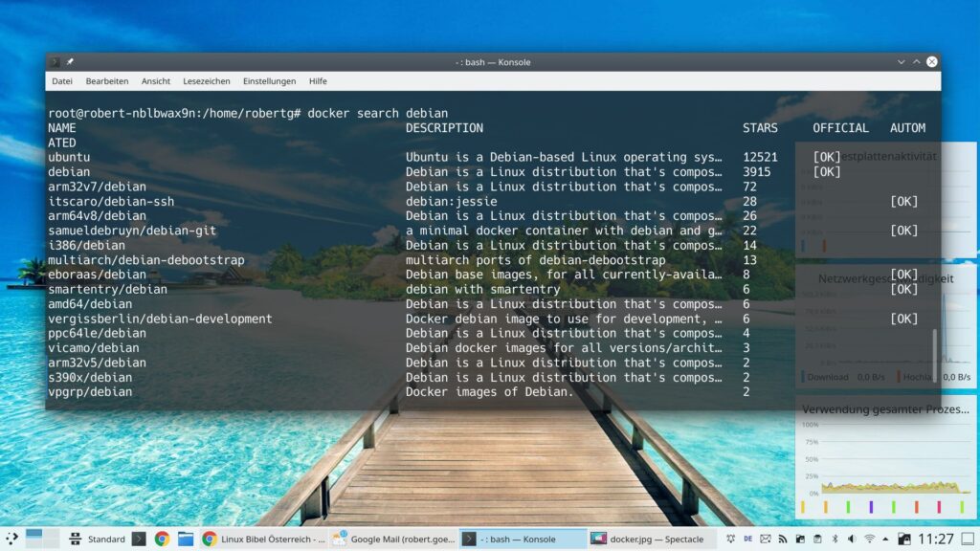Open the Bluetooth tray icon
The width and height of the screenshot is (980, 551).
click(x=835, y=539)
